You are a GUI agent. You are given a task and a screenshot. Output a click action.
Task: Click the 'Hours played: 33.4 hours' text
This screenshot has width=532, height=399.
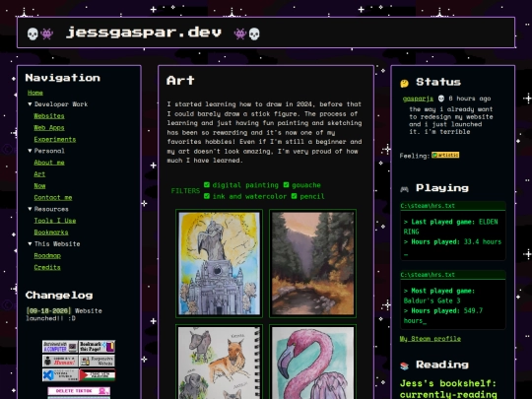(452, 242)
